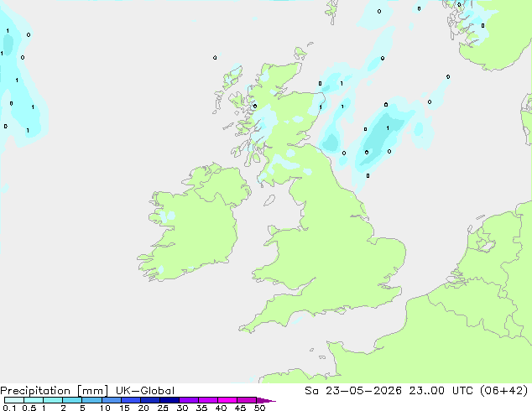Select legend swatch between 35 and 40
Viewport: 532px width, 411px height.
[x=207, y=400]
